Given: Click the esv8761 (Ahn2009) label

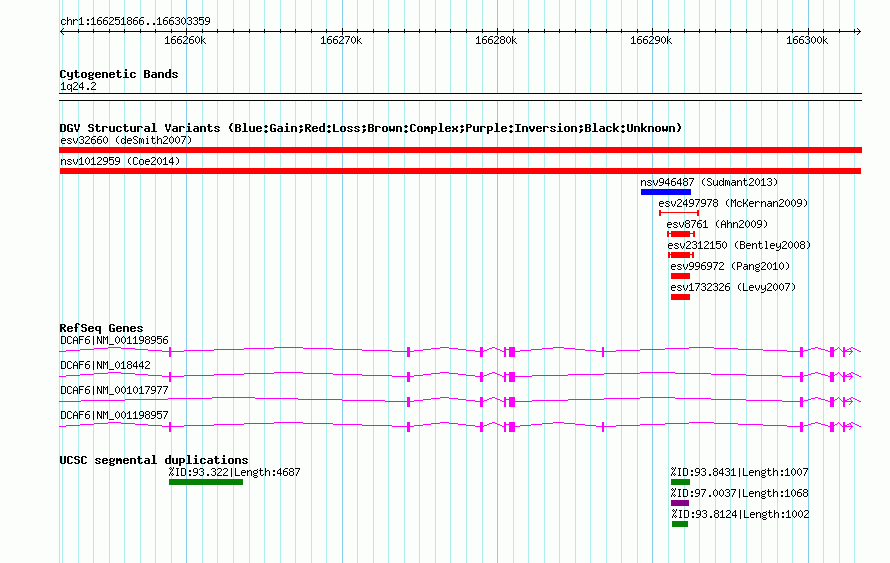Looking at the screenshot, I should [717, 224].
